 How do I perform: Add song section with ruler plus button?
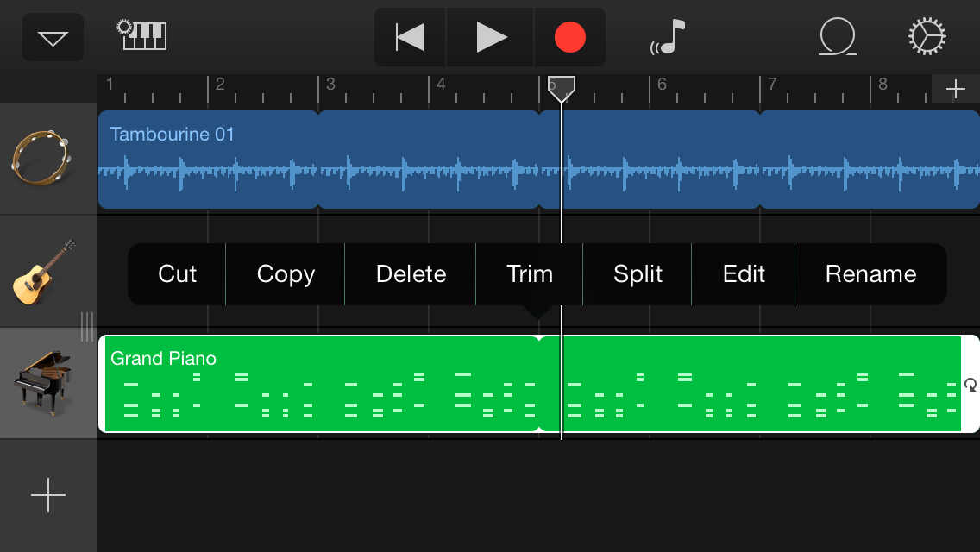click(x=956, y=90)
